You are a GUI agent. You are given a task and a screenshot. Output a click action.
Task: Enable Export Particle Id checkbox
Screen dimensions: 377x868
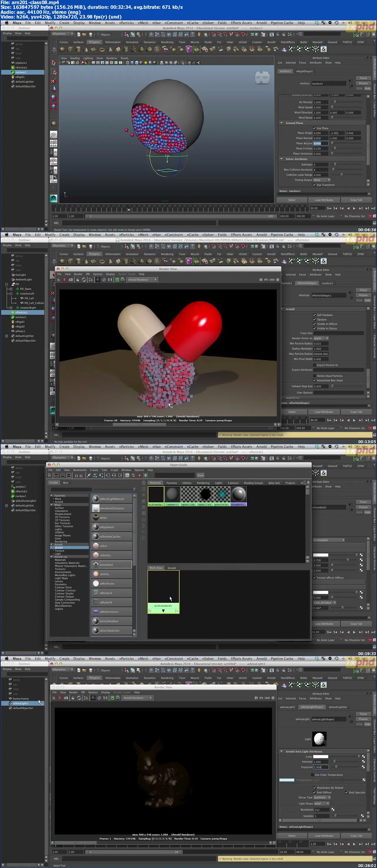click(314, 365)
